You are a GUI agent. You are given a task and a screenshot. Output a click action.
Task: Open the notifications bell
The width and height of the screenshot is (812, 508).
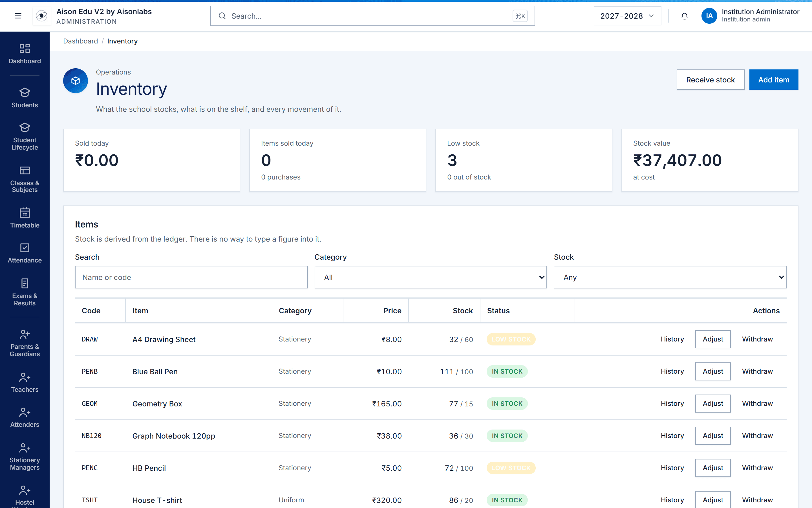684,16
